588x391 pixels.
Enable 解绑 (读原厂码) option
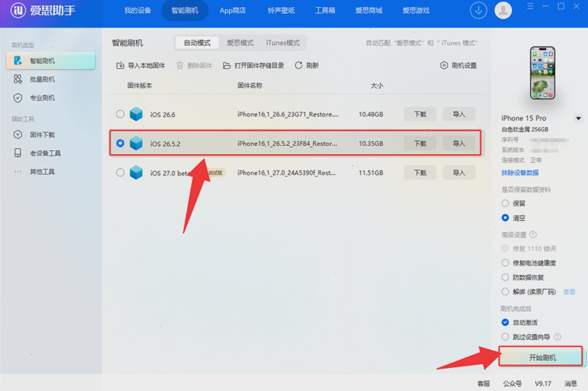pos(505,292)
